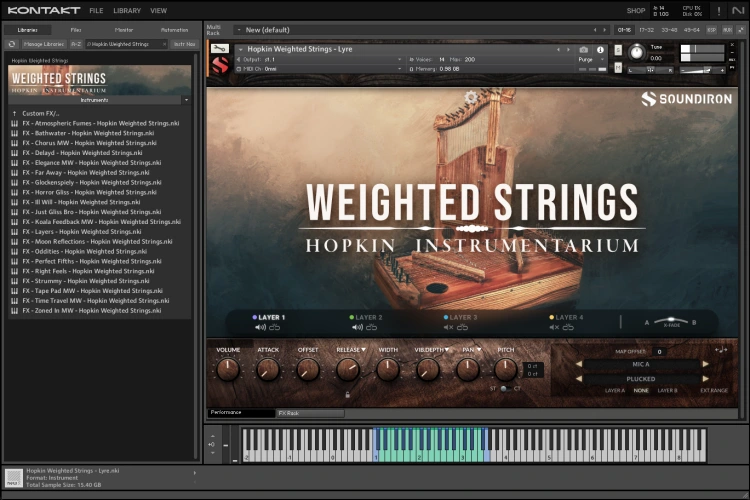The height and width of the screenshot is (500, 750).
Task: Unmute Layer 3 speaker toggle
Action: tap(448, 327)
